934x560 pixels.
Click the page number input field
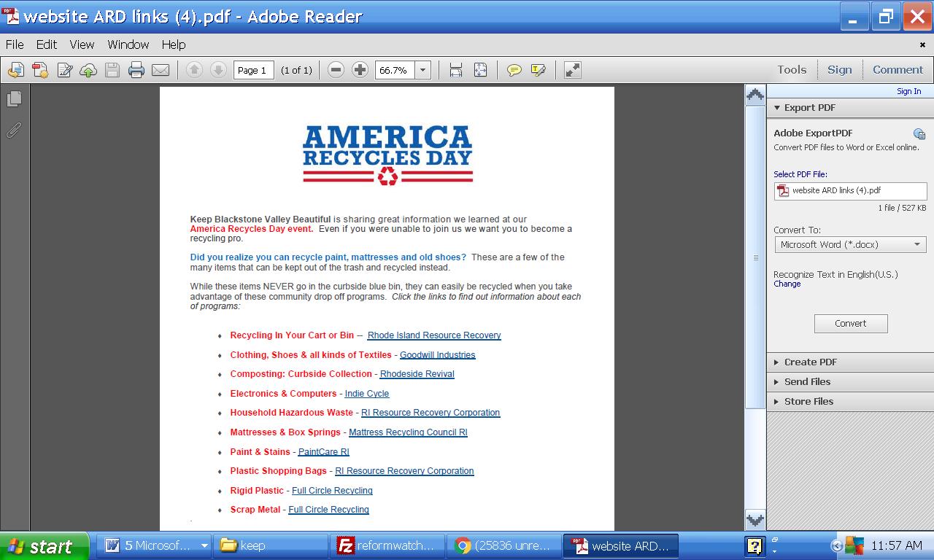point(253,70)
